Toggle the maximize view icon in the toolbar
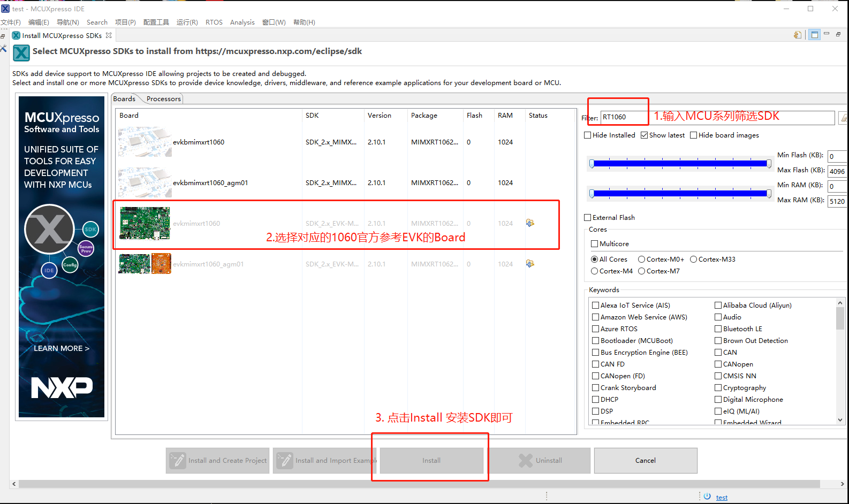The width and height of the screenshot is (849, 504). tap(815, 35)
